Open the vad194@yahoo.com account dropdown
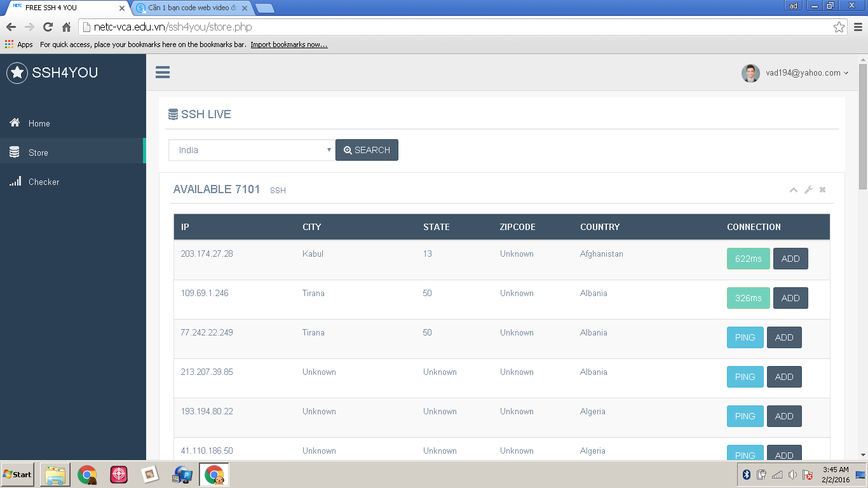Viewport: 868px width, 488px height. coord(807,73)
